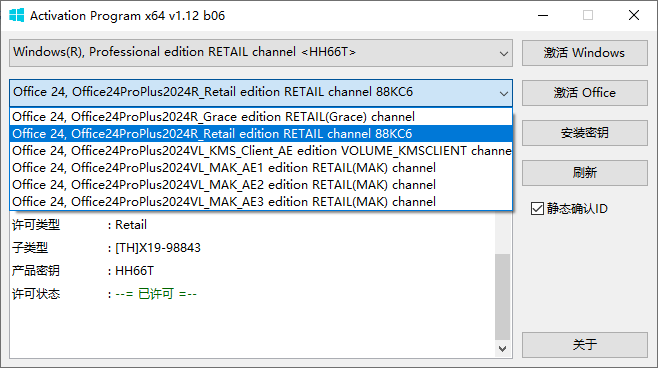This screenshot has width=658, height=368.
Task: Click the 已许可 license status text
Action: click(x=156, y=294)
